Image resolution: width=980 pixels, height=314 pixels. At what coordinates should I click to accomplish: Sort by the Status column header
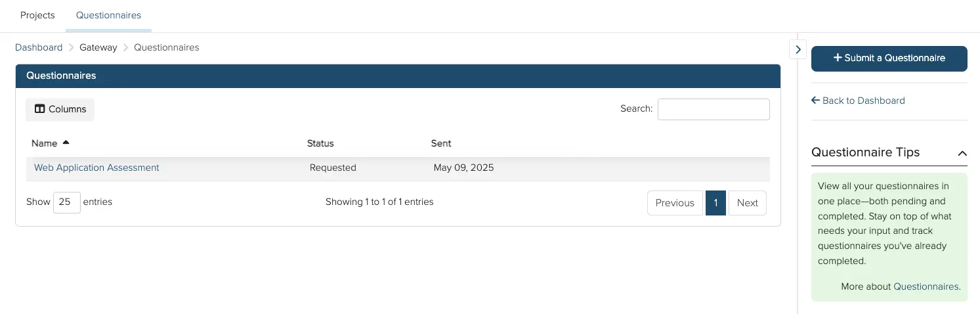coord(320,143)
